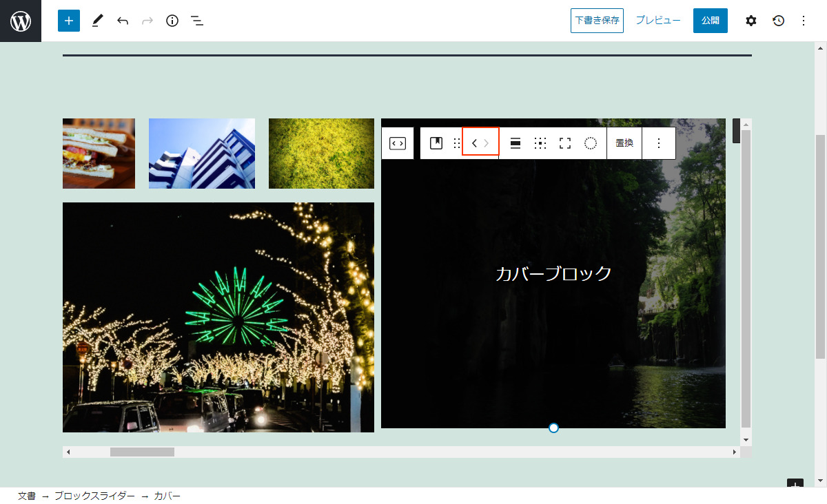Toggle the settings gear sidebar
The width and height of the screenshot is (827, 504).
coord(751,21)
